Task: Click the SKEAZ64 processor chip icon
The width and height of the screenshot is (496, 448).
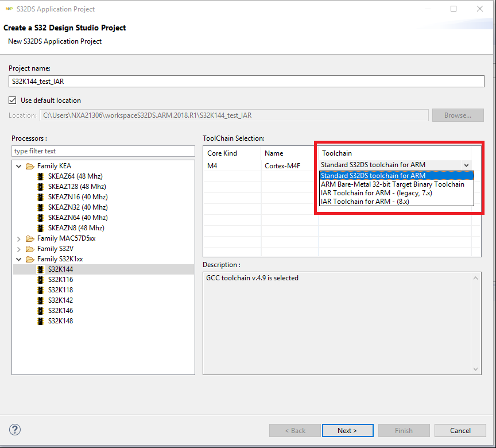Action: point(40,176)
